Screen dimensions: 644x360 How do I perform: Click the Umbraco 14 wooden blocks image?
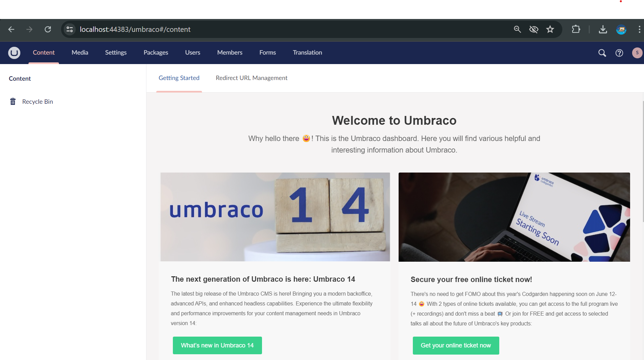click(x=275, y=217)
